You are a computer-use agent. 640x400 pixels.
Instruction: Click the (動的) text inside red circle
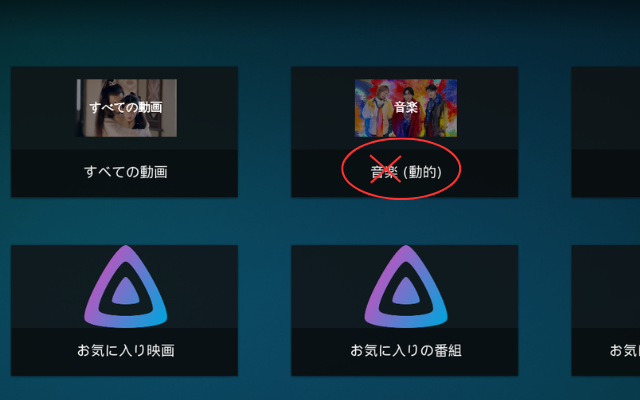click(x=422, y=172)
